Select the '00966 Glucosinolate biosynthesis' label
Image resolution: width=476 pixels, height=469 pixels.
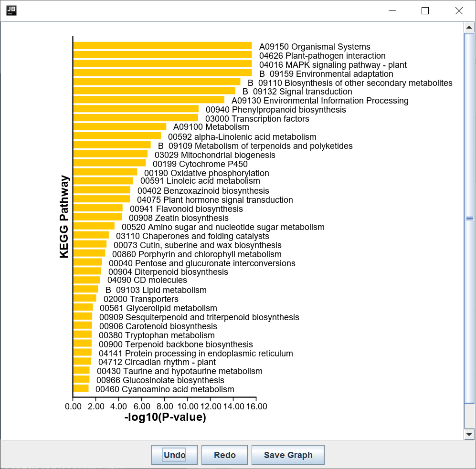click(160, 380)
